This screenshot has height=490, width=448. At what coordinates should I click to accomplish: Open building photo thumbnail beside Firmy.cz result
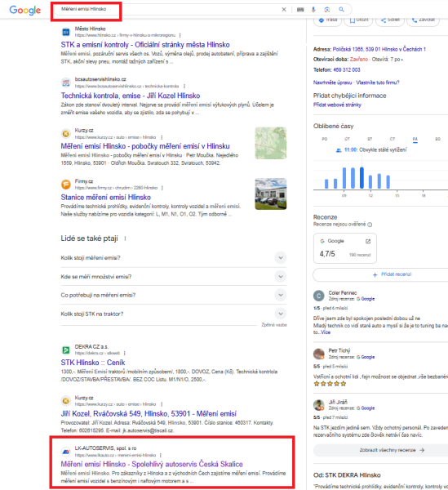point(271,194)
